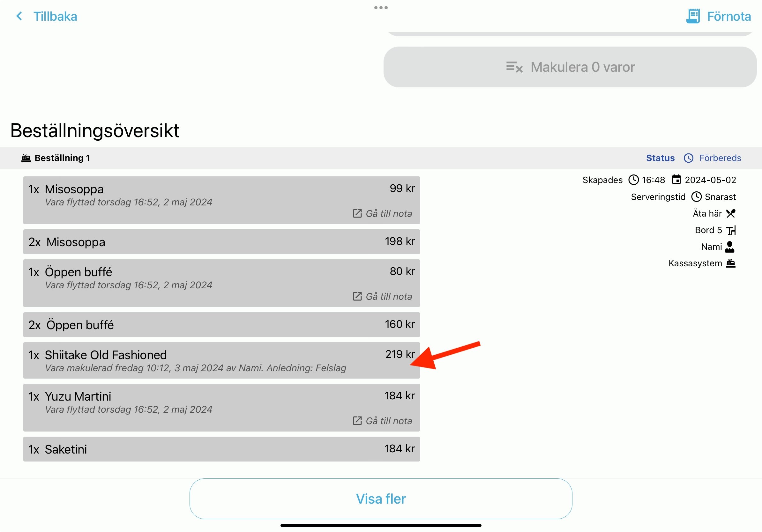Open Gå till nota for Öppen buffé
The width and height of the screenshot is (762, 532).
[x=382, y=297]
